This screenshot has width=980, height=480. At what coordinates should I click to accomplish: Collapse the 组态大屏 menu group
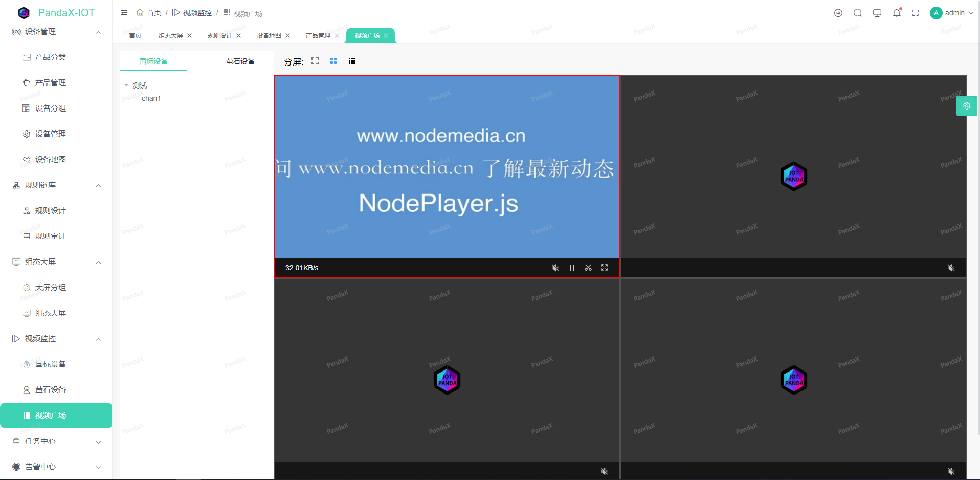(56, 262)
